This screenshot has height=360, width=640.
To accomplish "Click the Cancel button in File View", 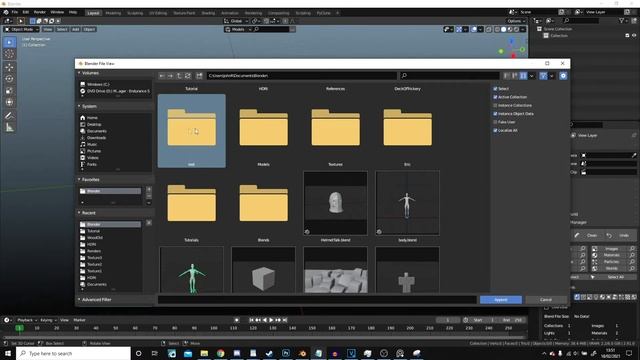I will 546,300.
